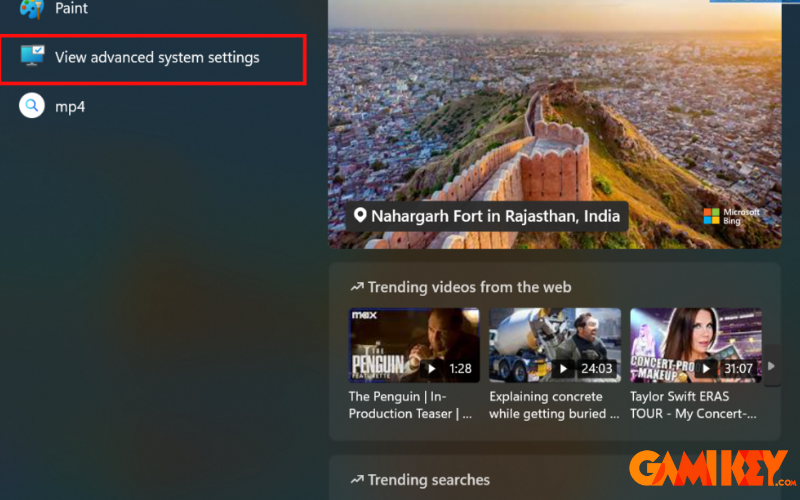Click the Paint app icon

pos(32,9)
